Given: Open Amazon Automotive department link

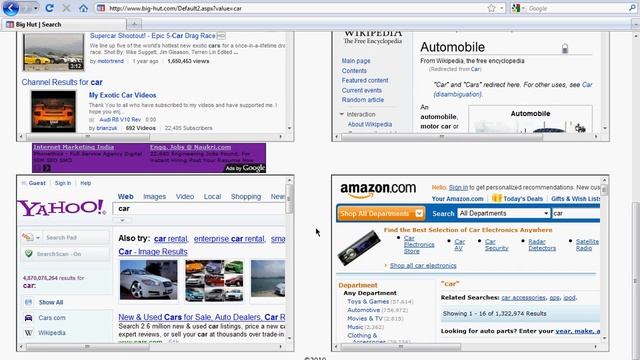Looking at the screenshot, I should click(x=363, y=310).
